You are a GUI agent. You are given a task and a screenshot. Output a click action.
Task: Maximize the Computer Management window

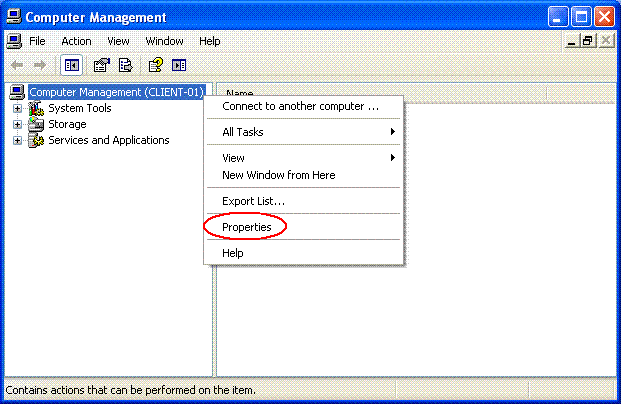[x=581, y=17]
